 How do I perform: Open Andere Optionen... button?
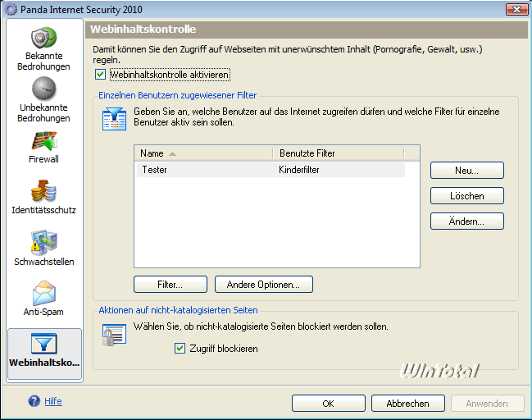264,285
